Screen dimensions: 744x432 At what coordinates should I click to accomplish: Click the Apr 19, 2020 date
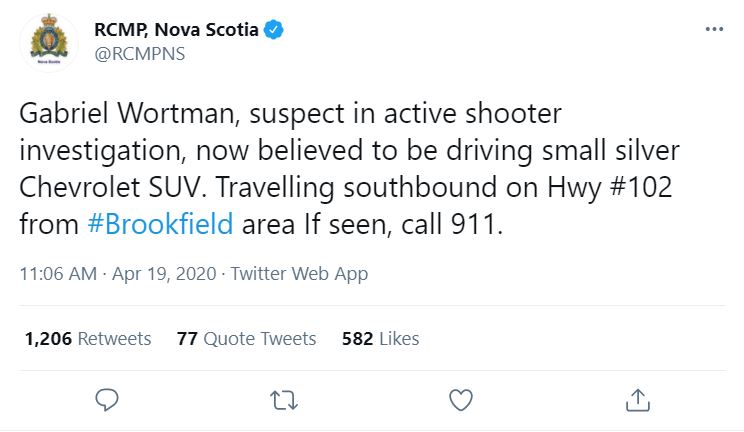[157, 274]
